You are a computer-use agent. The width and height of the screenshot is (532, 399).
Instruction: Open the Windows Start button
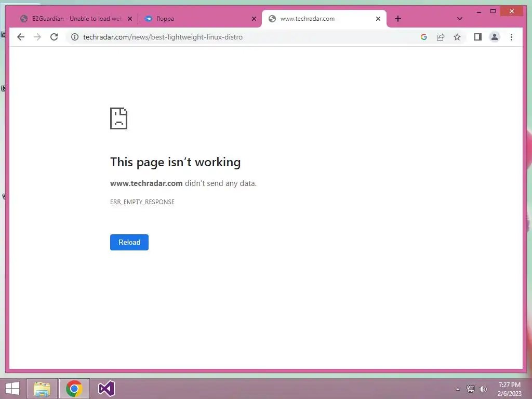coord(12,389)
